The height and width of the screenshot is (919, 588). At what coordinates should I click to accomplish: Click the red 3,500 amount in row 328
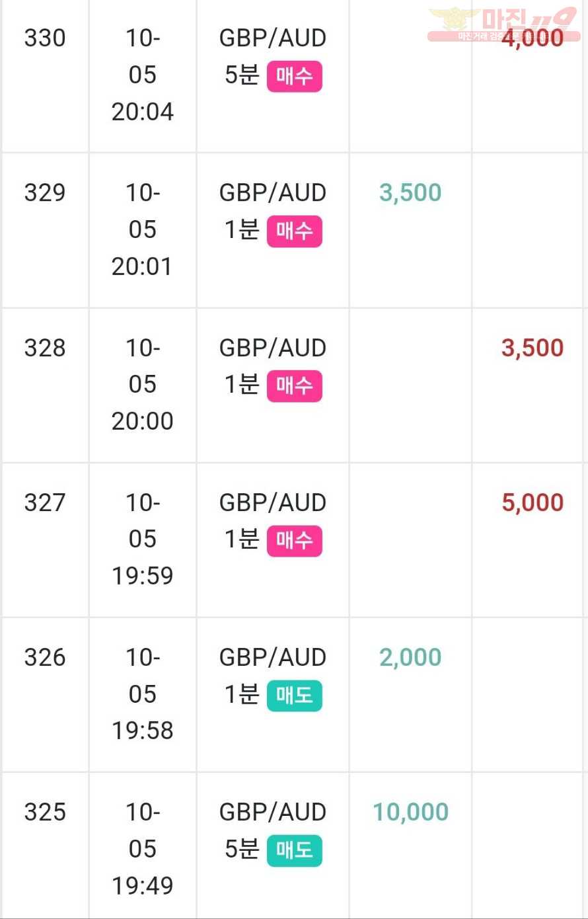tap(533, 348)
